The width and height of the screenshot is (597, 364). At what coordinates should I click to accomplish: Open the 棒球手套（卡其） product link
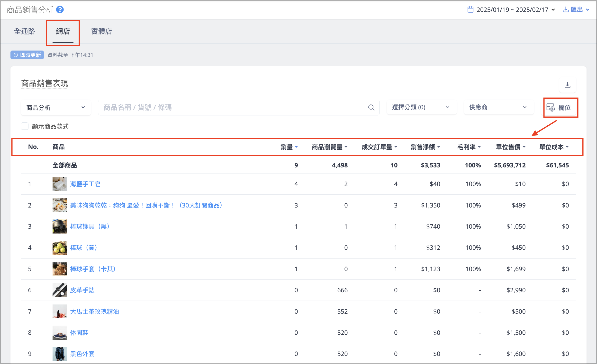[93, 269]
